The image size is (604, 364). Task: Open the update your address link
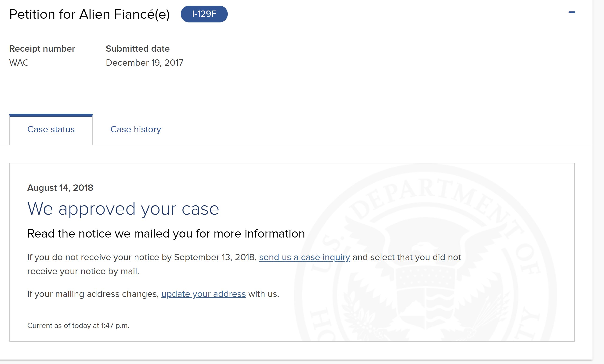coord(203,294)
